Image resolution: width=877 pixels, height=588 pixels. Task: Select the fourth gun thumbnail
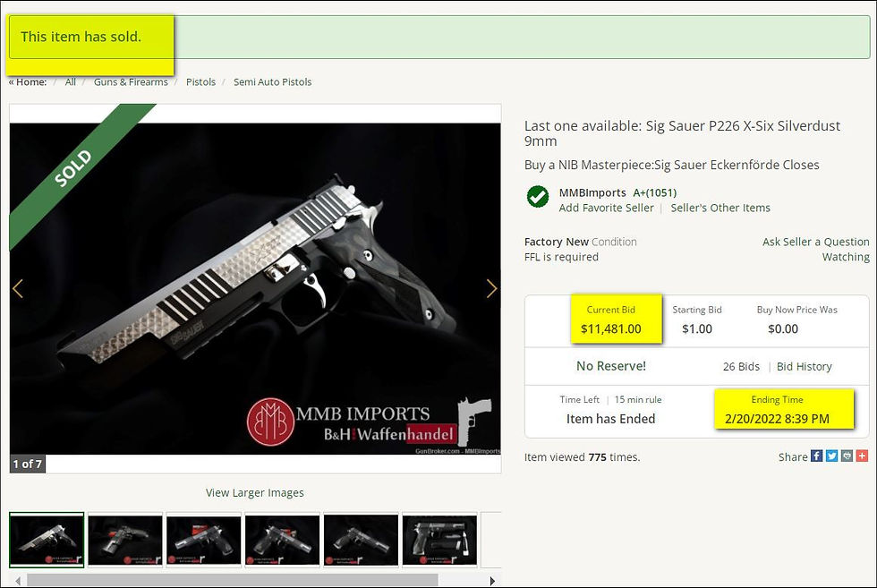pos(283,540)
